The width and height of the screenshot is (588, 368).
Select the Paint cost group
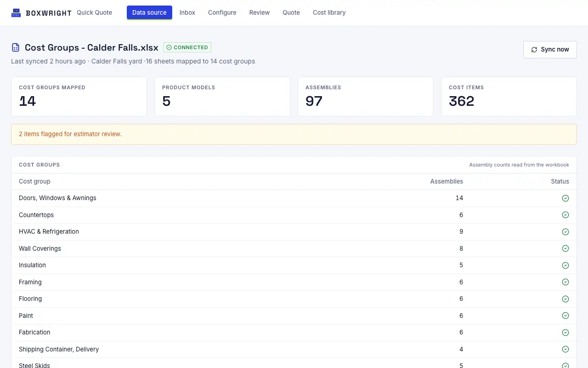[294, 316]
